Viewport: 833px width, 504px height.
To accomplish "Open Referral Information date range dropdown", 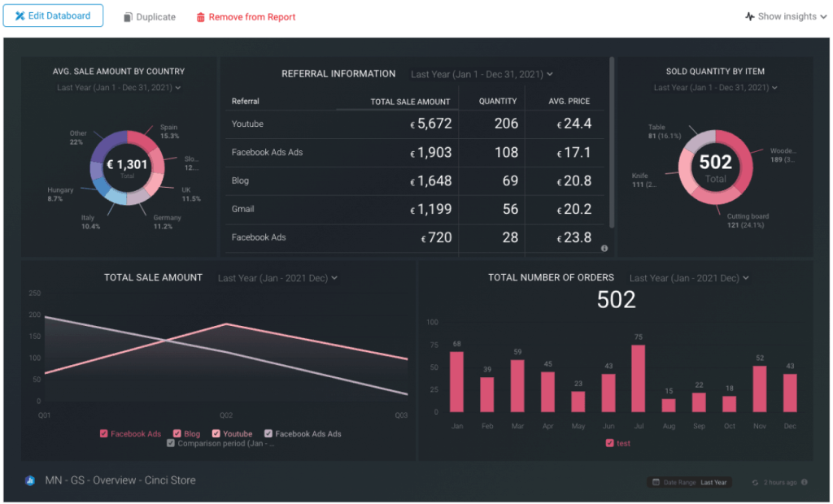I will pyautogui.click(x=482, y=74).
